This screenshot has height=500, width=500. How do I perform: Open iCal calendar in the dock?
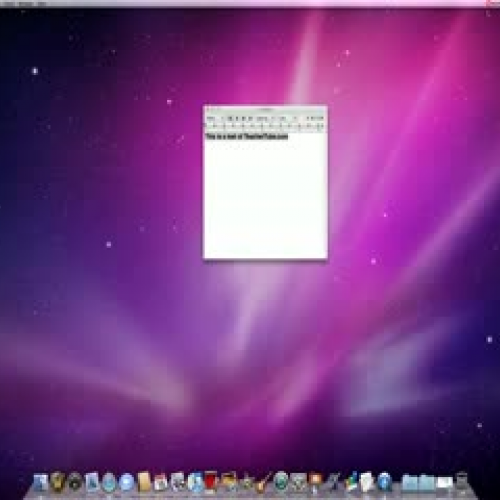pos(161,482)
